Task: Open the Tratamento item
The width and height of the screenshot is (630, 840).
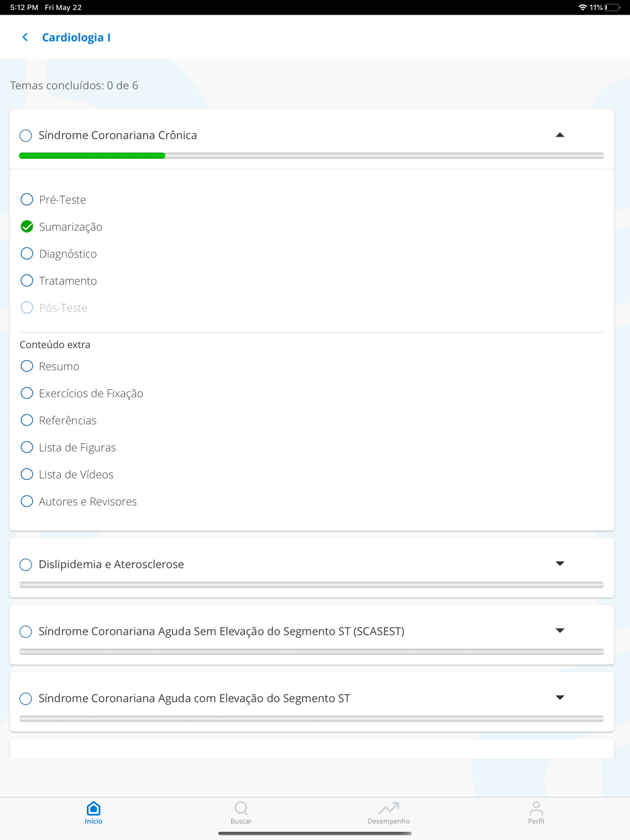Action: click(x=67, y=281)
